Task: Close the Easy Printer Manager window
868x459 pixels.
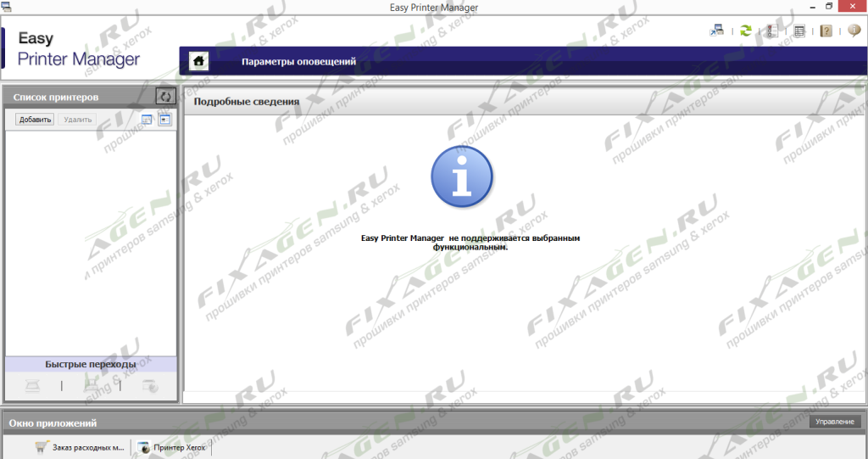Action: point(853,6)
